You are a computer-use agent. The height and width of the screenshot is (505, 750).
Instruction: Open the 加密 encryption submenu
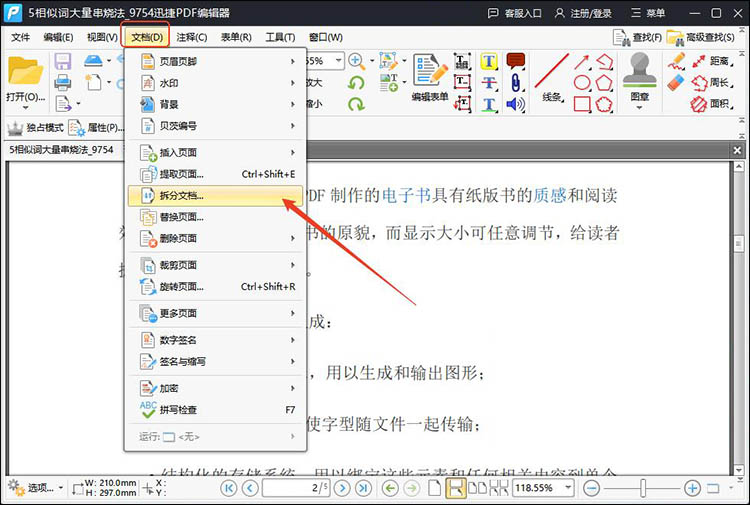215,388
